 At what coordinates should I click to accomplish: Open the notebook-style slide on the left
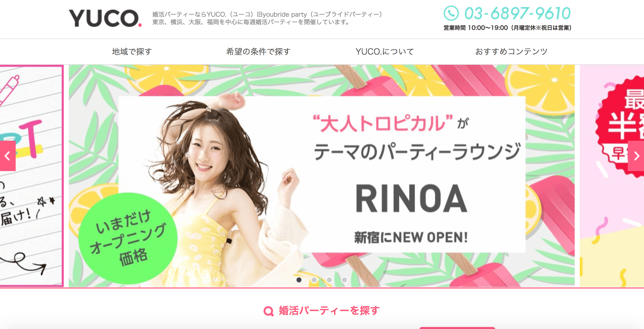32,176
